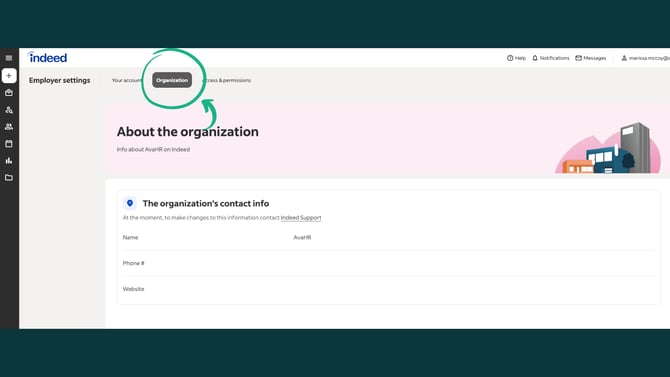Click the 'Phone #' row label
The height and width of the screenshot is (377, 670).
click(x=133, y=263)
